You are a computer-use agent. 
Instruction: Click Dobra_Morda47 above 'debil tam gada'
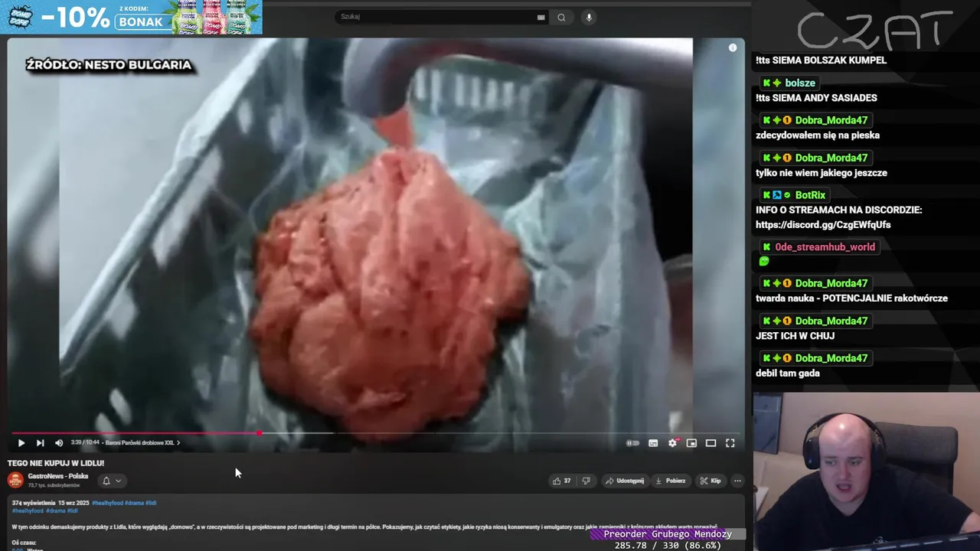pos(831,358)
